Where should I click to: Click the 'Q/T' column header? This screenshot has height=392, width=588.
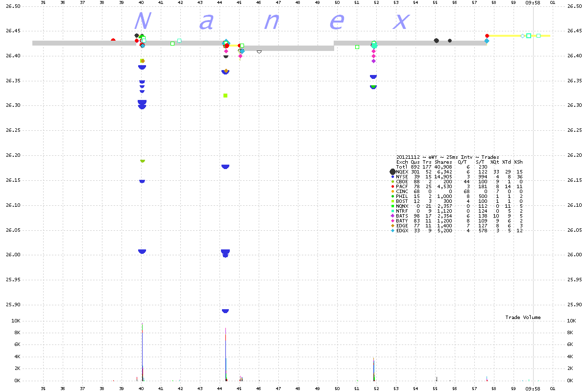coord(462,162)
